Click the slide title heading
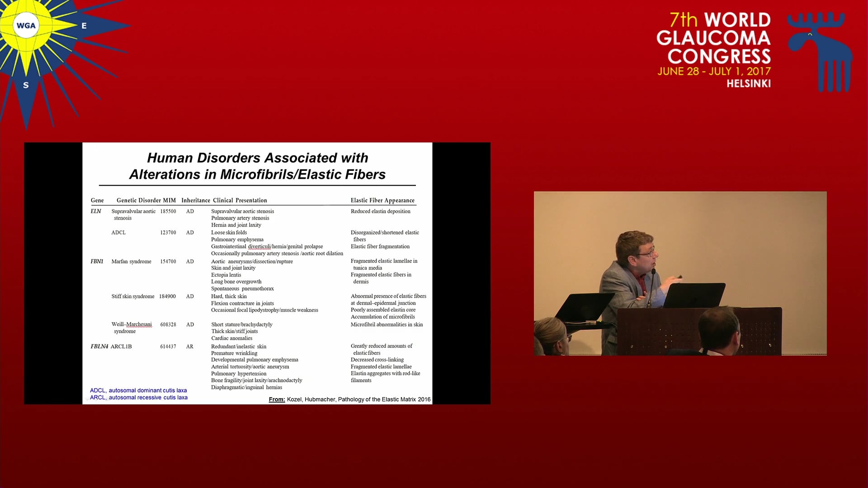The image size is (868, 488). [257, 166]
